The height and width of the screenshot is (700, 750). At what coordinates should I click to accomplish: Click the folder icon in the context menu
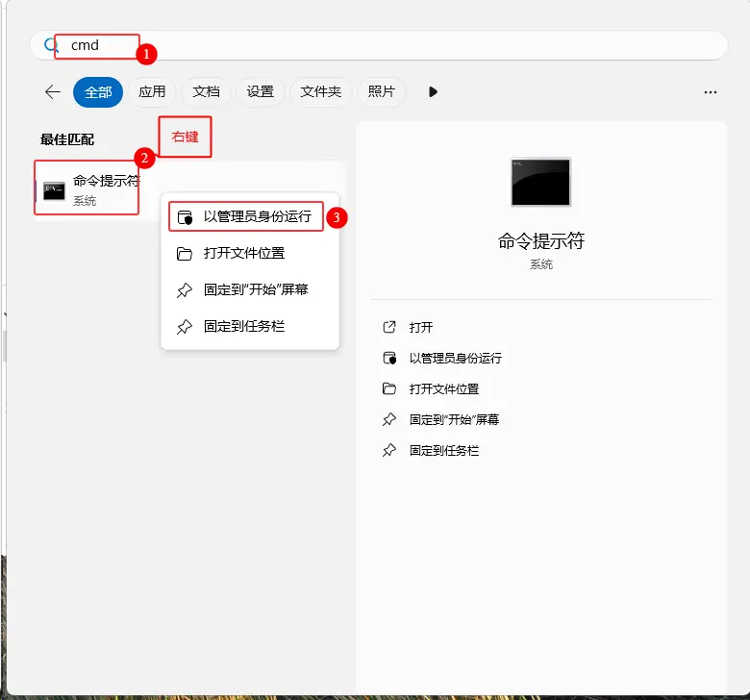(x=185, y=254)
